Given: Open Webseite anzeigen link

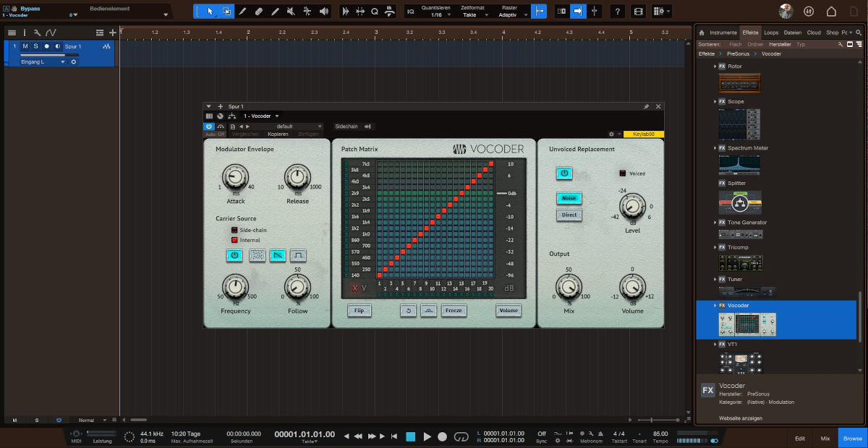Looking at the screenshot, I should (x=740, y=418).
